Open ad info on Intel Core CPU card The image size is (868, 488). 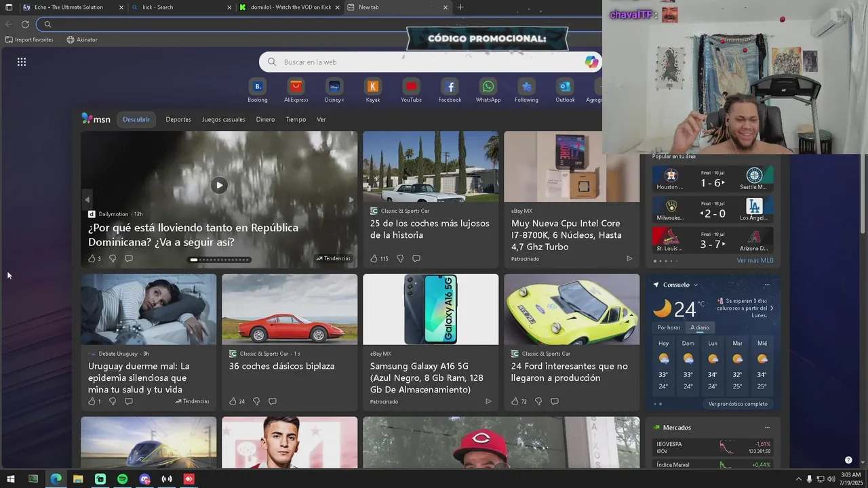click(x=629, y=258)
